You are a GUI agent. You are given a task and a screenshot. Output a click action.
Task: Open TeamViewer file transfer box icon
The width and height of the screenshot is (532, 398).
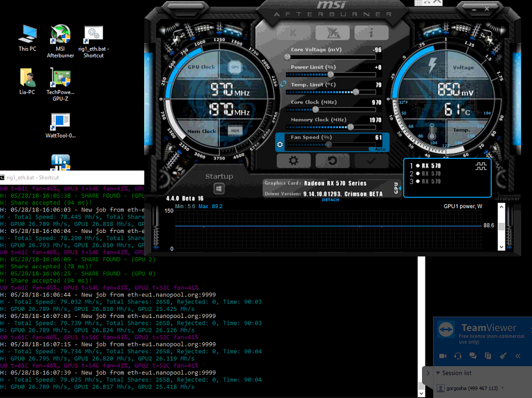pos(488,356)
